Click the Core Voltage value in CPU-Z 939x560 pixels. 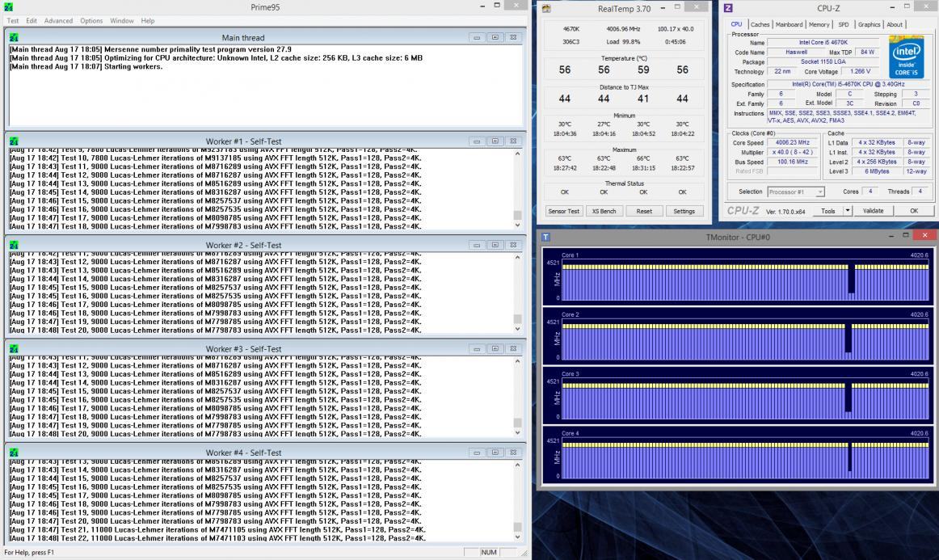click(860, 71)
